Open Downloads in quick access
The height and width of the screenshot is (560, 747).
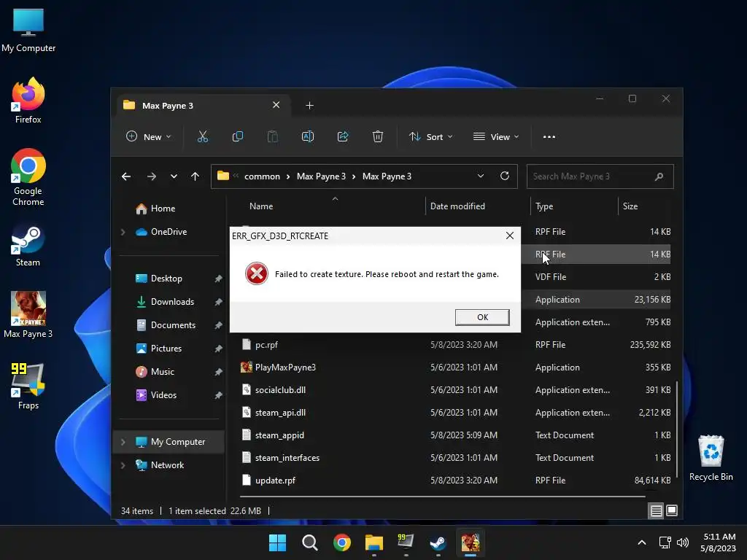172,302
